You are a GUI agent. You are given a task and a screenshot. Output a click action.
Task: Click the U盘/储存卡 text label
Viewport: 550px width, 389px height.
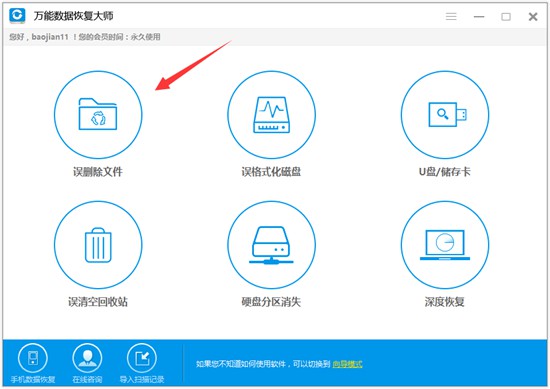pyautogui.click(x=444, y=172)
